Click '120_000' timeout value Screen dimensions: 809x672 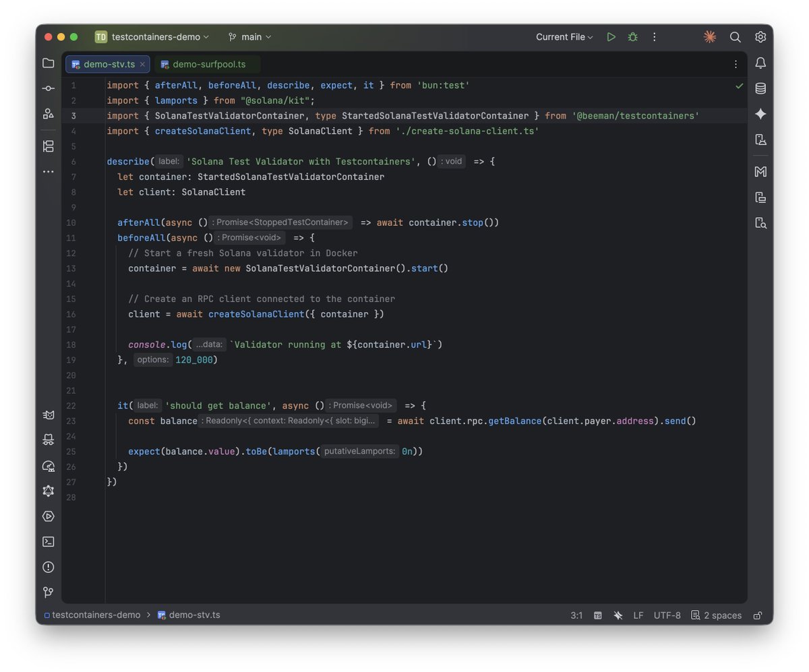coord(193,360)
